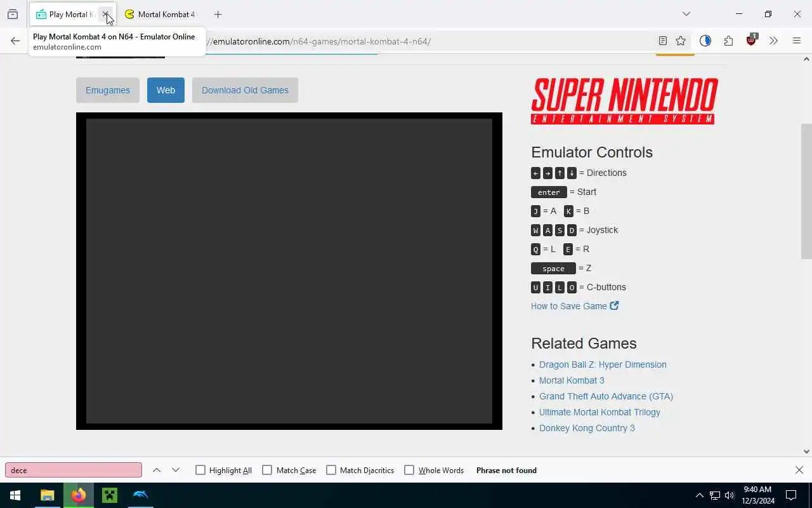Click the page scrollbar up arrow

[x=806, y=59]
